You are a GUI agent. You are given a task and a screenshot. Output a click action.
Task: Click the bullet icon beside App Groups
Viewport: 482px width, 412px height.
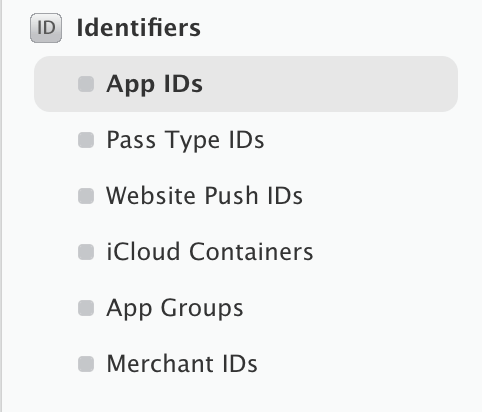[86, 308]
